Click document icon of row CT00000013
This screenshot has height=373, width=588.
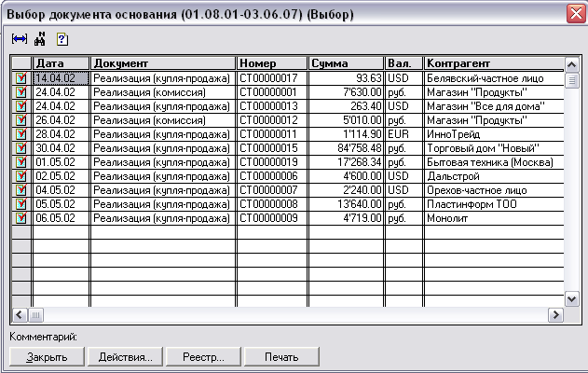(21, 106)
